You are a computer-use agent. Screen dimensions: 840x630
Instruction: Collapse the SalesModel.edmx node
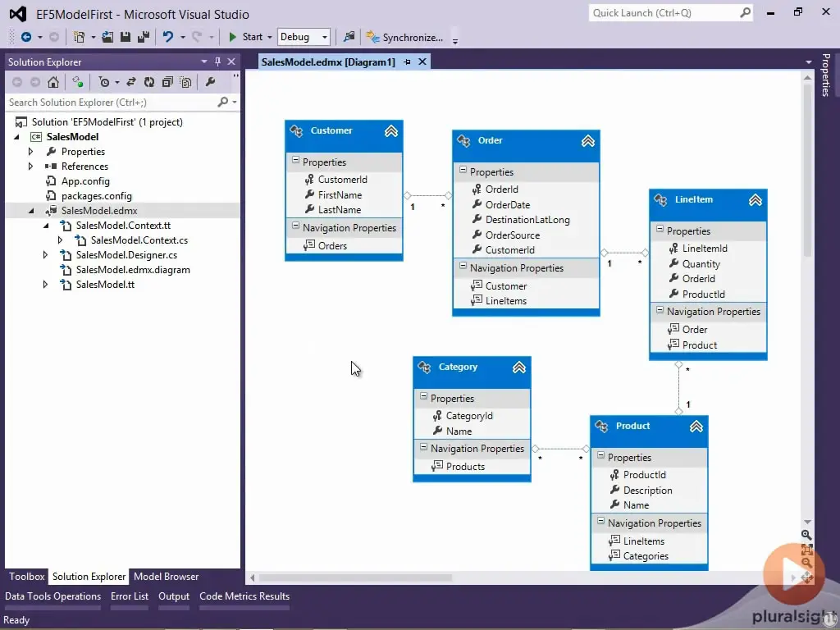pos(31,211)
